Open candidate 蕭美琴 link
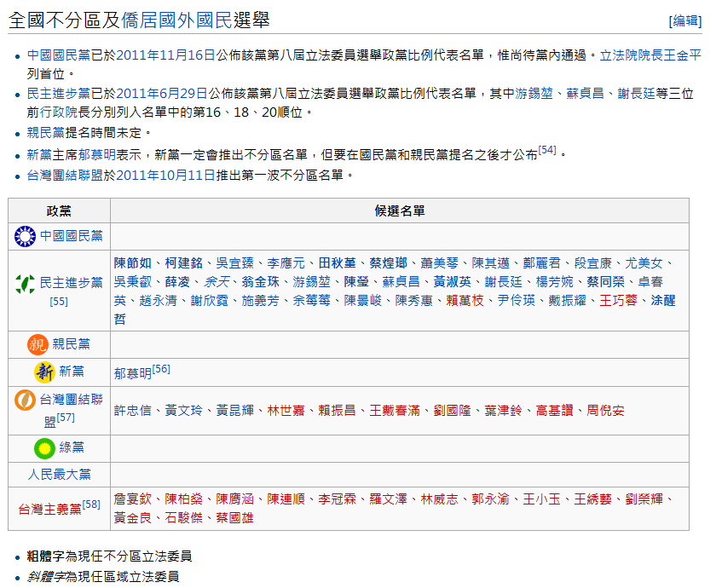Image resolution: width=716 pixels, height=588 pixels. click(440, 263)
